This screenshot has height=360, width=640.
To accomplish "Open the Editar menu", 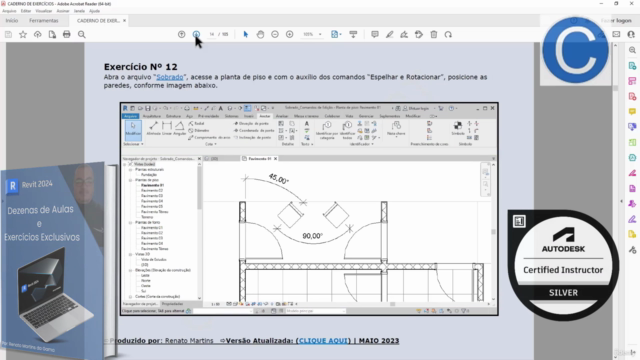I will [26, 11].
